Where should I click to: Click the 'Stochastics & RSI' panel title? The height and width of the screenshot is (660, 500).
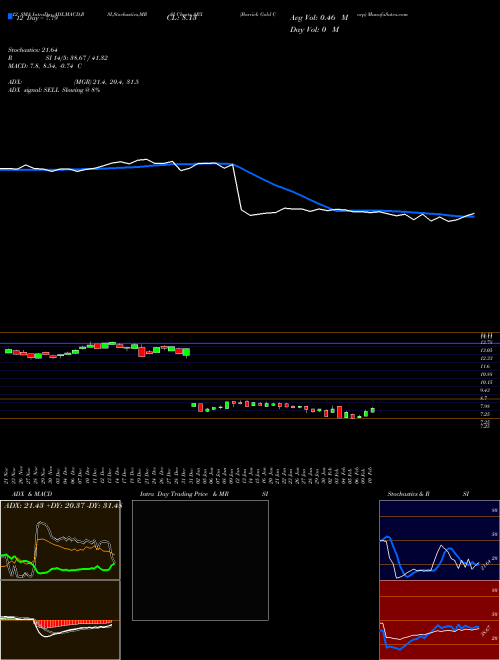(x=428, y=494)
